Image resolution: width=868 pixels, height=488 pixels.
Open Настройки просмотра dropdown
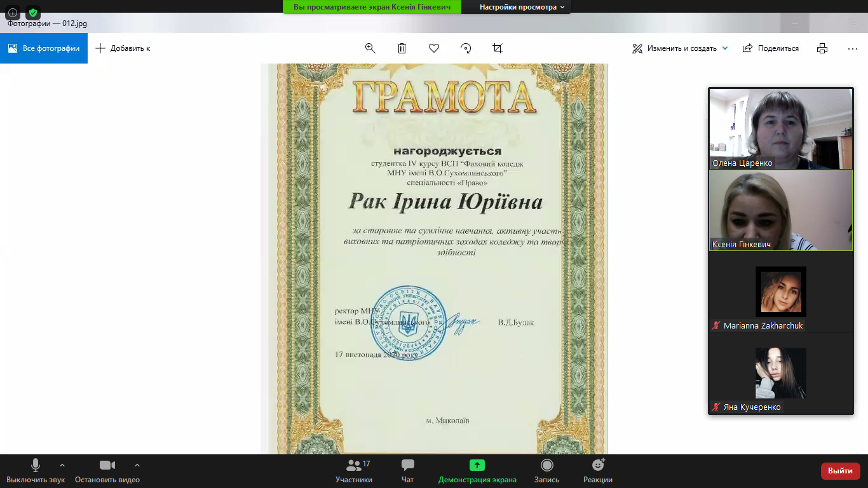coord(522,7)
